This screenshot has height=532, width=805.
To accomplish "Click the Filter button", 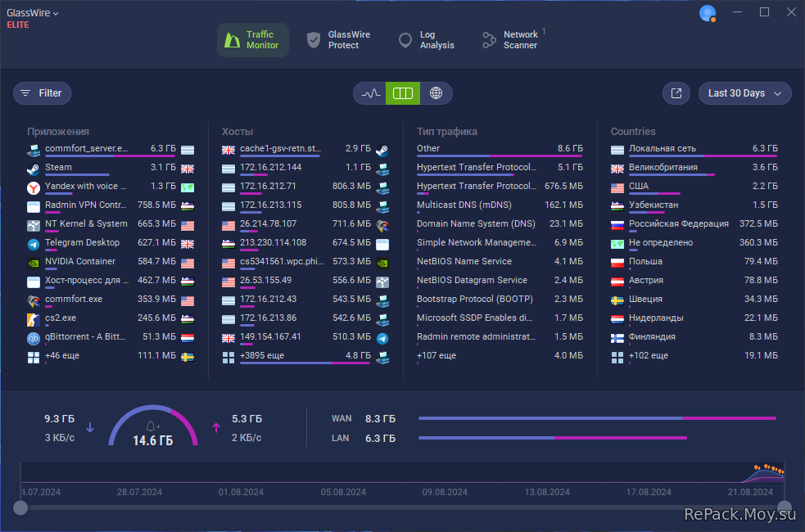I will tap(42, 93).
